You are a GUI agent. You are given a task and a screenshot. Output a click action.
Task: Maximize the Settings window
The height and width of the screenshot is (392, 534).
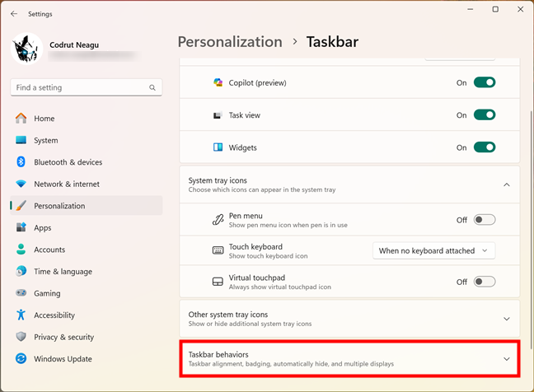pyautogui.click(x=495, y=9)
